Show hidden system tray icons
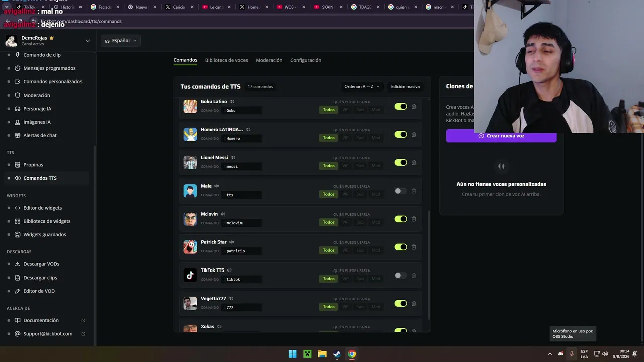This screenshot has width=644, height=362. click(x=550, y=354)
